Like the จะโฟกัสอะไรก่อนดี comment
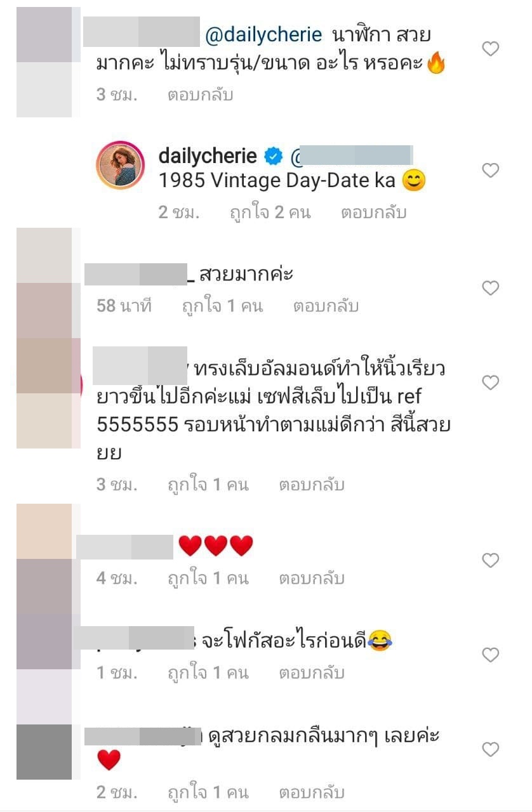 pos(491,654)
